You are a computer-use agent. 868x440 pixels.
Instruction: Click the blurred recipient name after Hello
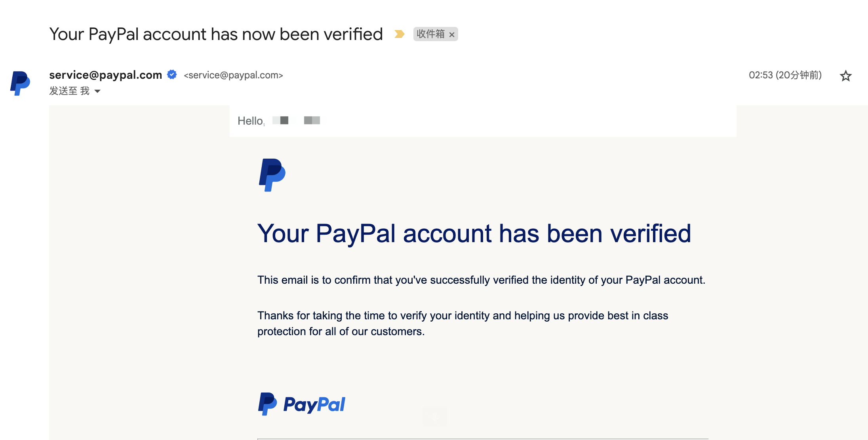[296, 120]
